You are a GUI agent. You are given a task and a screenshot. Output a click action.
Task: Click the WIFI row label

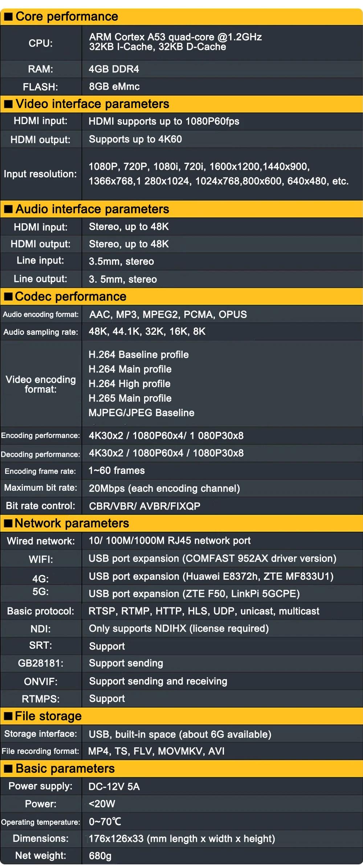[41, 559]
